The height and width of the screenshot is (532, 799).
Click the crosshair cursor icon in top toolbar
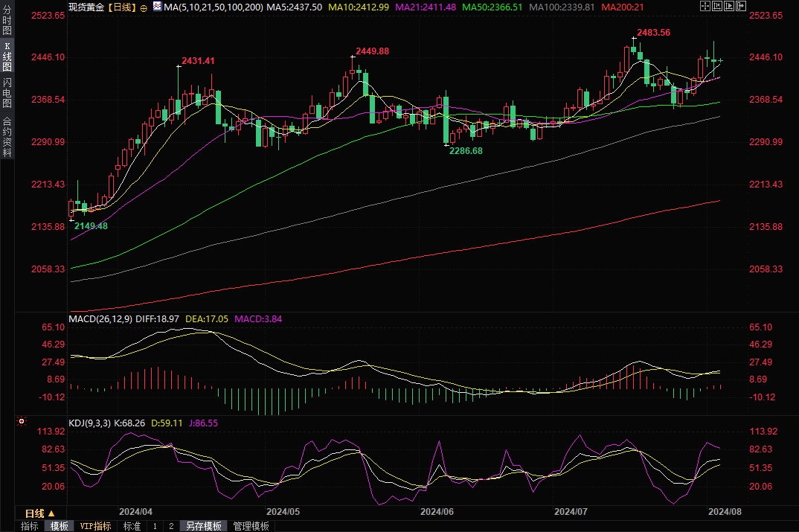705,6
